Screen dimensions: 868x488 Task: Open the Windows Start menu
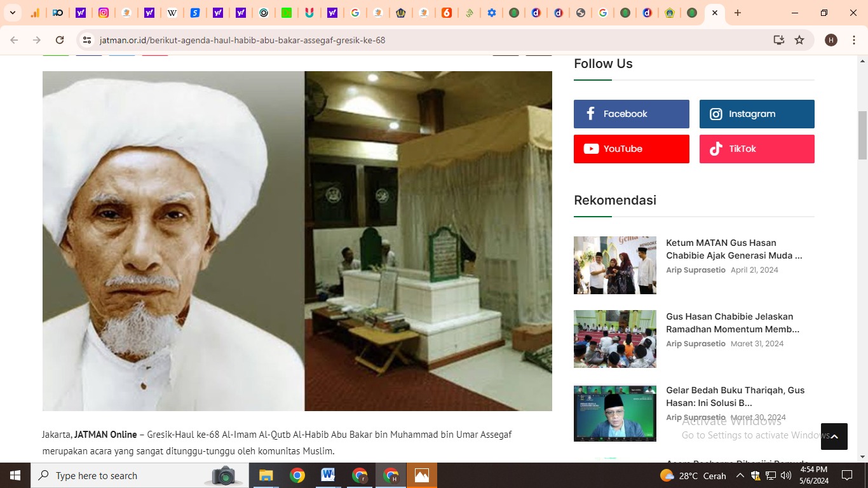[15, 475]
